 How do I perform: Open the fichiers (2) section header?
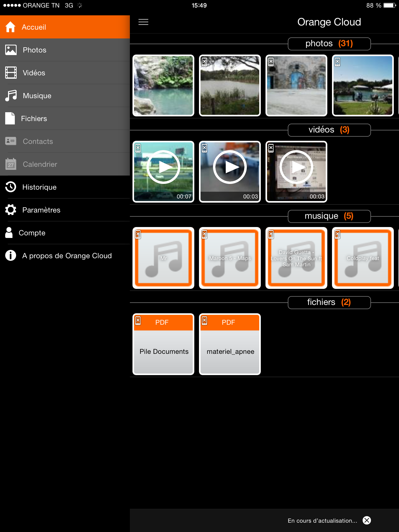pos(329,302)
